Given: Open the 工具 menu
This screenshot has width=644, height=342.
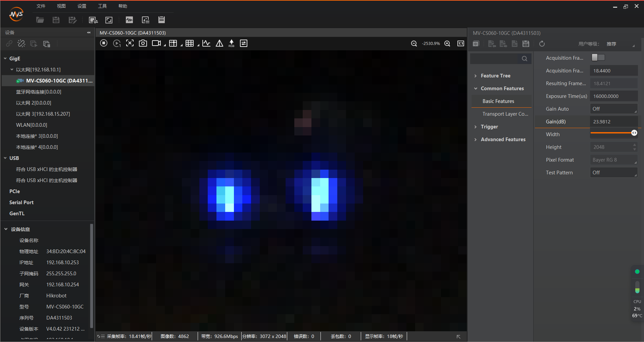Looking at the screenshot, I should click(x=102, y=6).
